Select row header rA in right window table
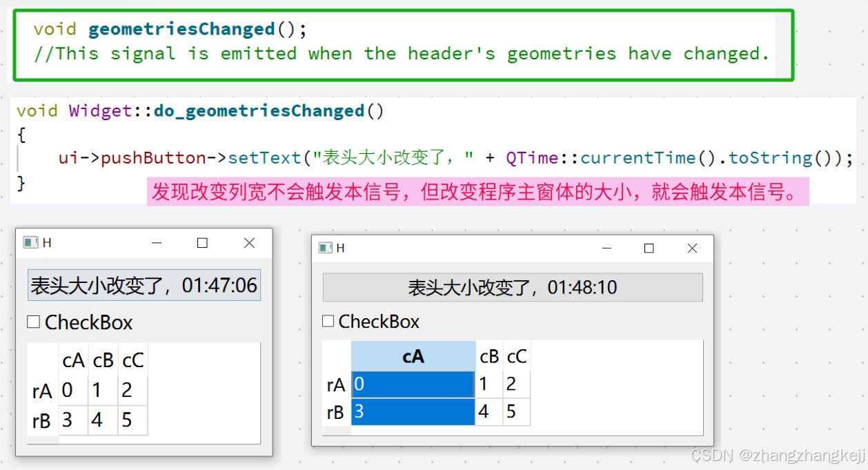The image size is (868, 470). (x=337, y=384)
